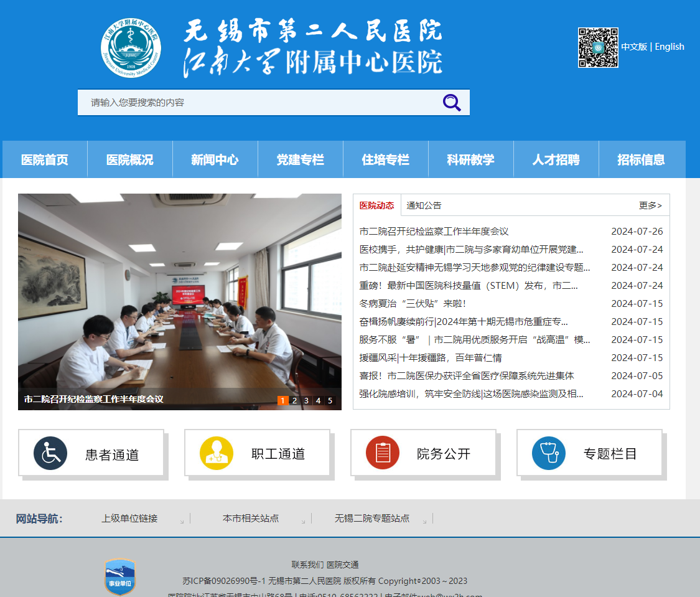
Task: Switch to English version
Action: coord(669,47)
